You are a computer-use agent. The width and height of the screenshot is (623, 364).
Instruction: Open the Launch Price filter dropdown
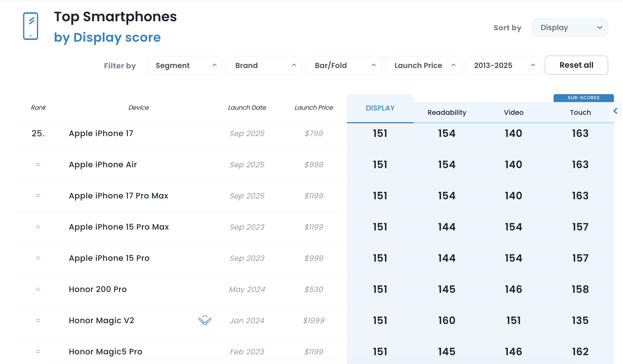(x=424, y=65)
